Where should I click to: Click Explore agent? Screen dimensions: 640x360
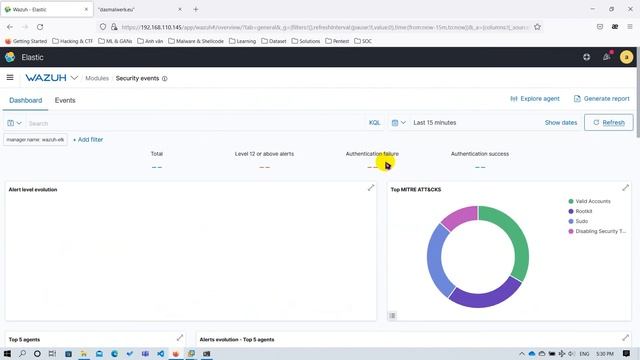coord(535,99)
